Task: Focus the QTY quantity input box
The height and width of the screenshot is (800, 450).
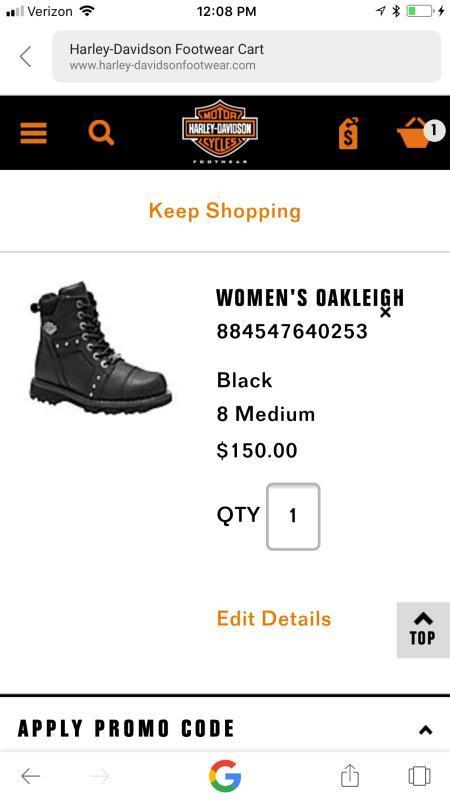Action: point(293,516)
